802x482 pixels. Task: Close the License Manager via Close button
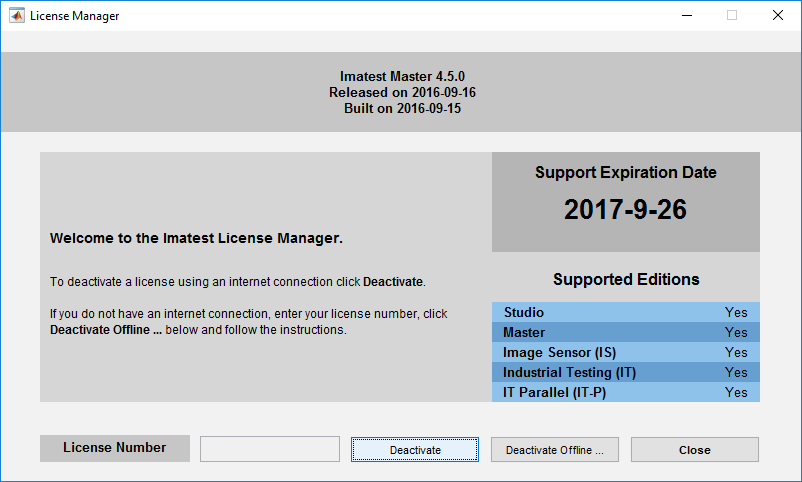pos(695,450)
